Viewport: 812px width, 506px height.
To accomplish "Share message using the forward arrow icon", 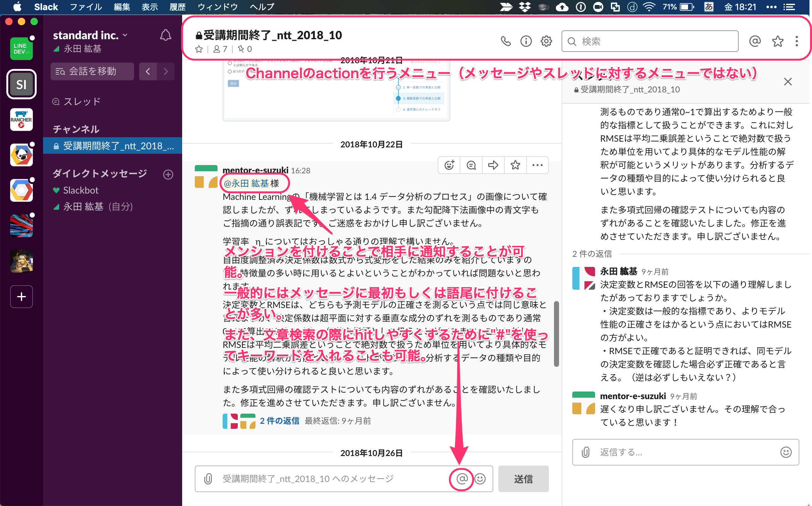I will coord(493,165).
